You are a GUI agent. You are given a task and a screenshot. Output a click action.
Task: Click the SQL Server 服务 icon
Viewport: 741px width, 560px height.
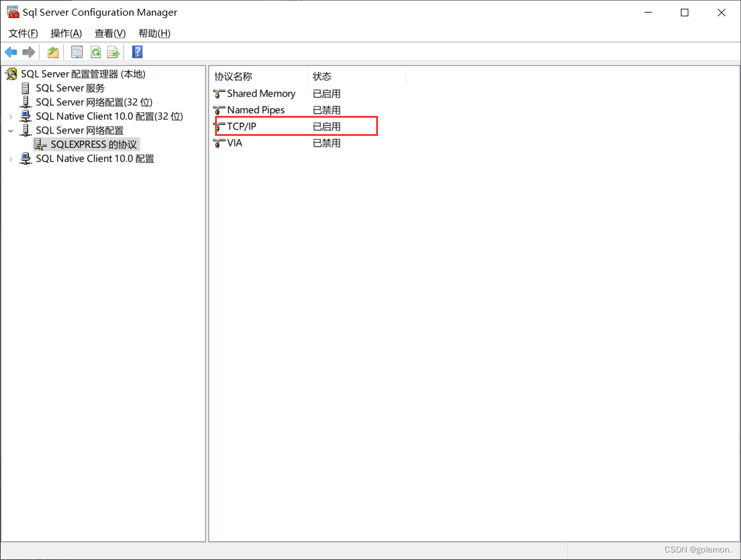(x=26, y=88)
